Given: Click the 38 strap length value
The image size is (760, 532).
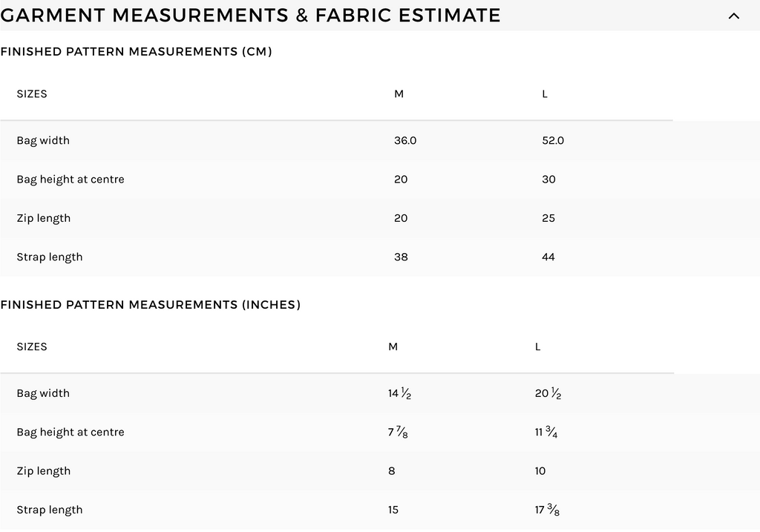Looking at the screenshot, I should point(401,257).
